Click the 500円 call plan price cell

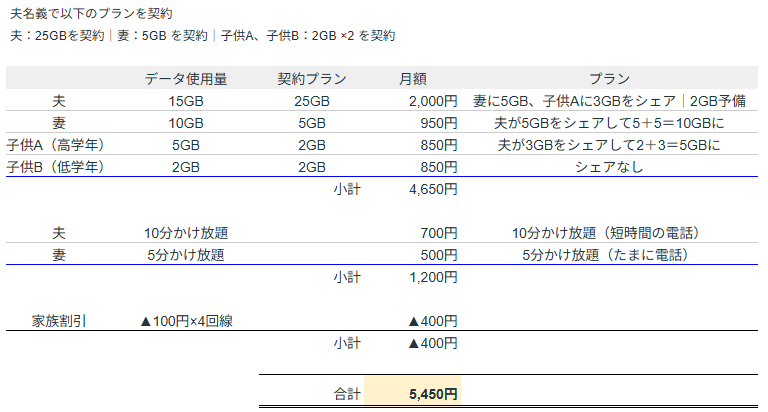[439, 255]
